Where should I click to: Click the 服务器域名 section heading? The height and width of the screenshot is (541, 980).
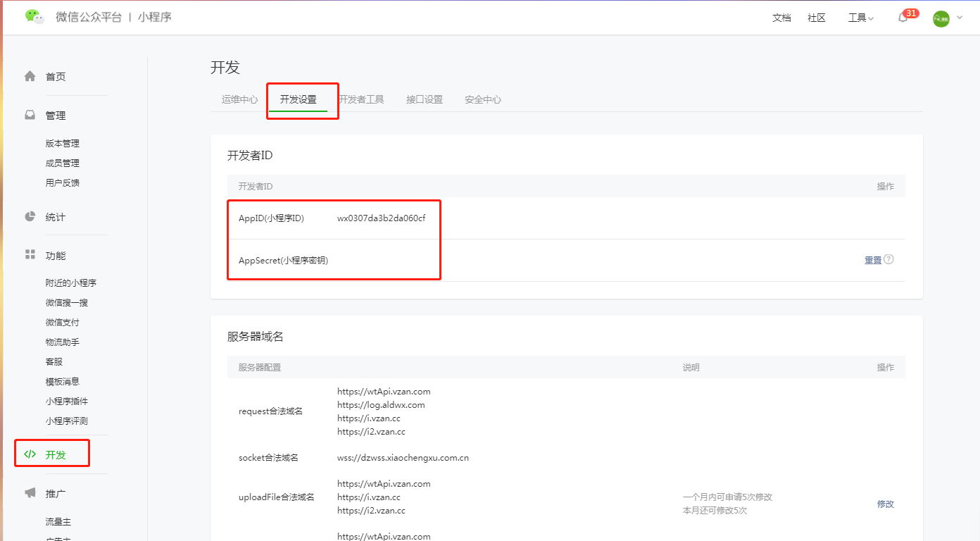coord(256,337)
